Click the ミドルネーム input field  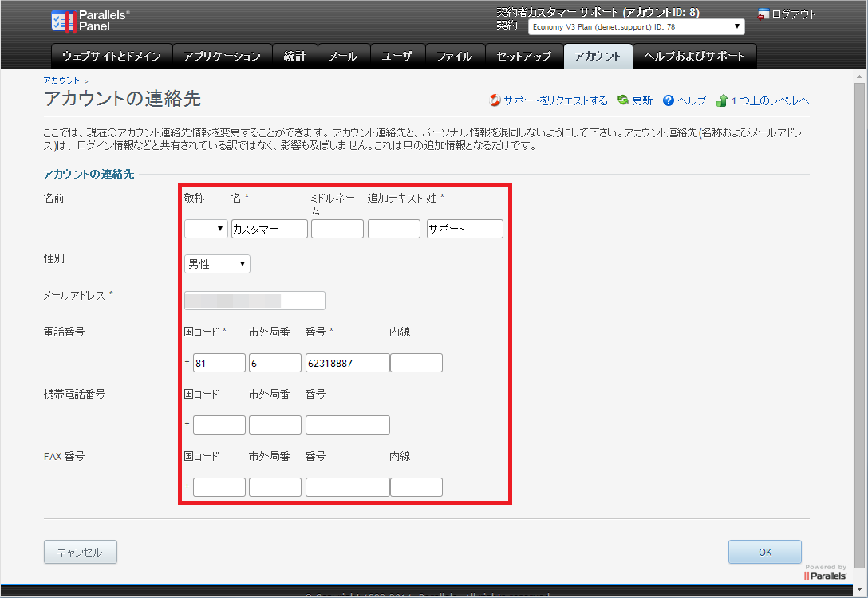[x=337, y=229]
